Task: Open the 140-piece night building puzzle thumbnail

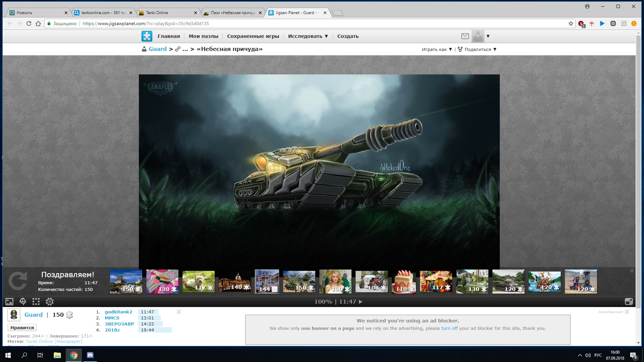Action: pyautogui.click(x=235, y=282)
